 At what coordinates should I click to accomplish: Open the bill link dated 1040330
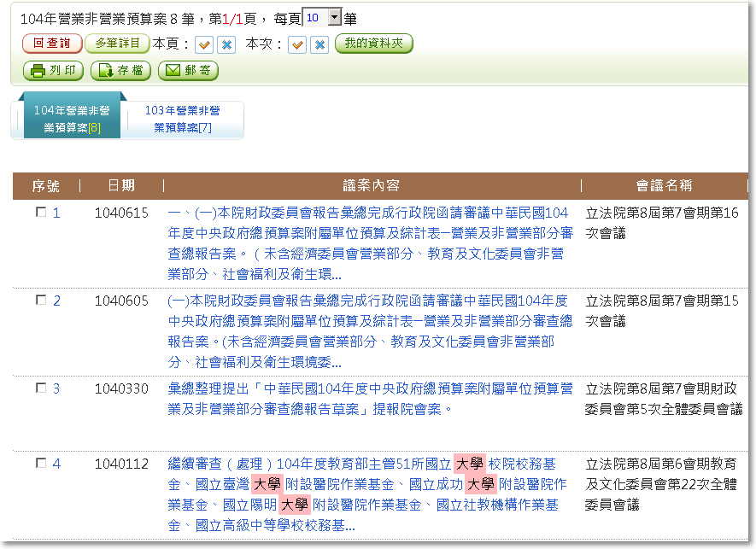point(370,399)
